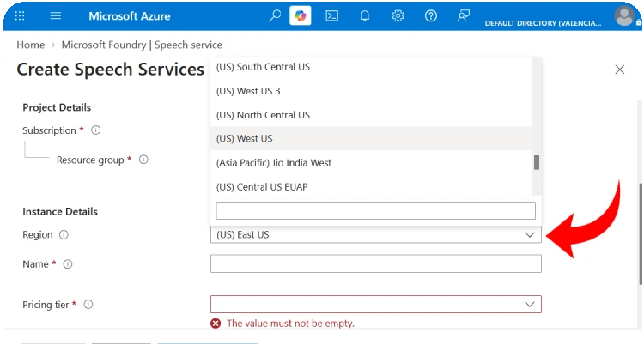Open Copilot from the top bar
644x345 pixels.
301,15
